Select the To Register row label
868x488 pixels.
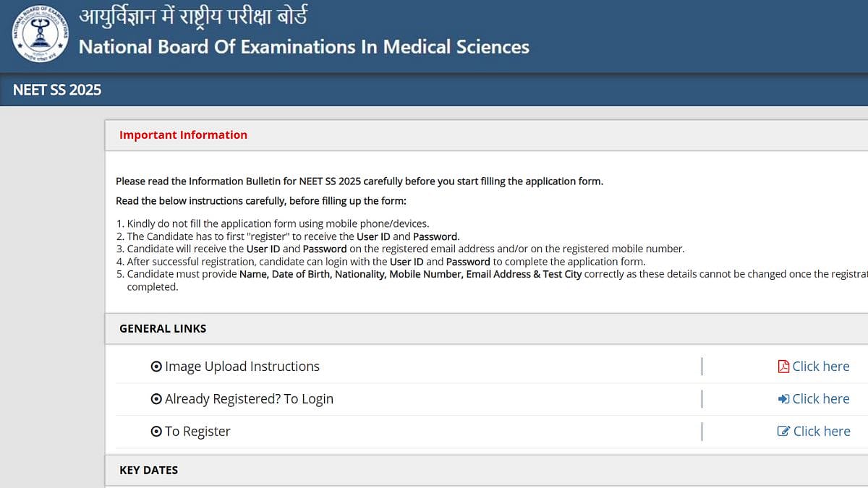click(197, 431)
